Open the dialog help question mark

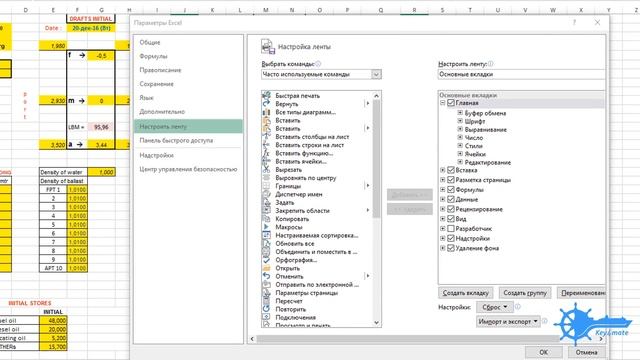coord(574,22)
